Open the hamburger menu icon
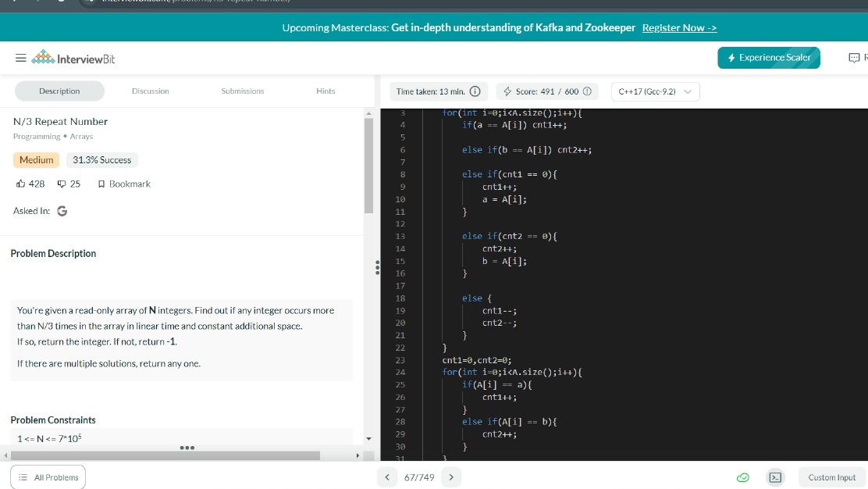Image resolution: width=868 pixels, height=489 pixels. pos(21,57)
